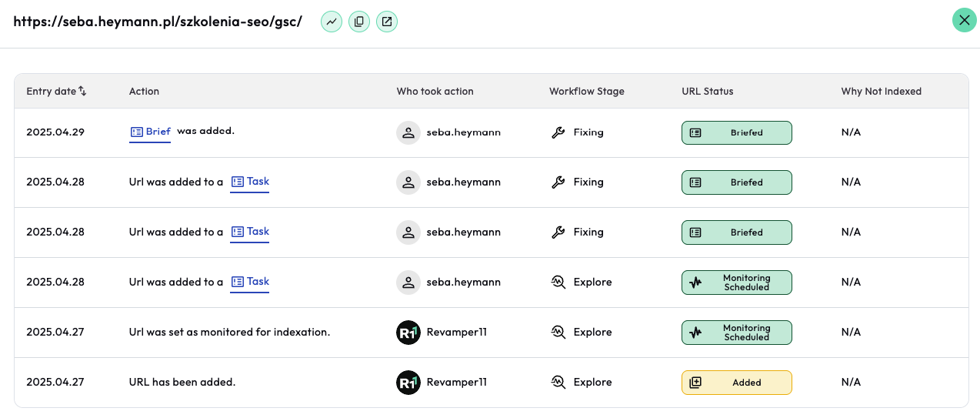980x418 pixels.
Task: Click the yellow Added status badge
Action: tap(736, 383)
